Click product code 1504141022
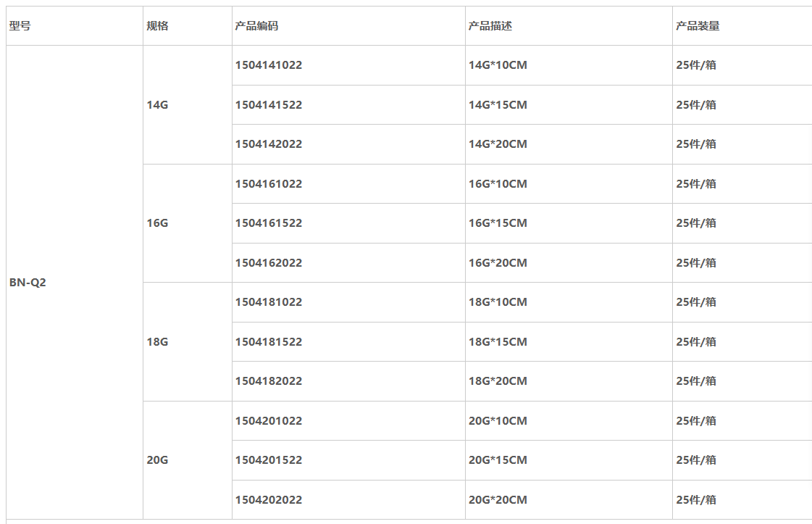Screen dimensions: 812x524 (269, 65)
